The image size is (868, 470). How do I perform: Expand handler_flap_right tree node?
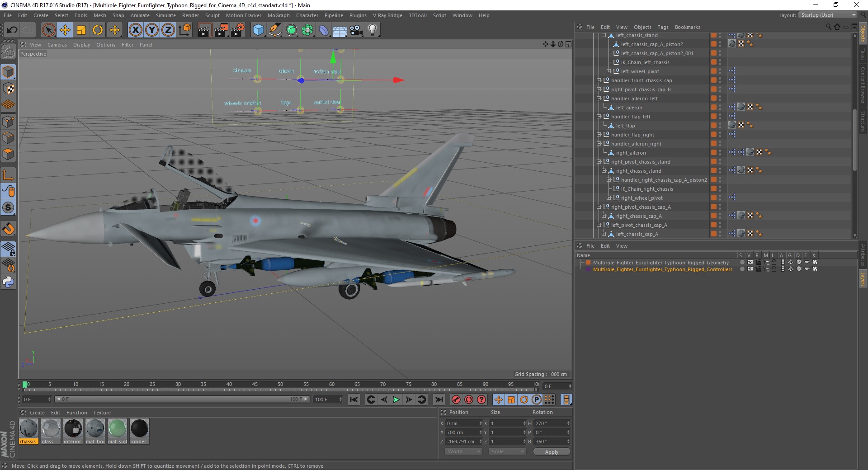click(599, 134)
